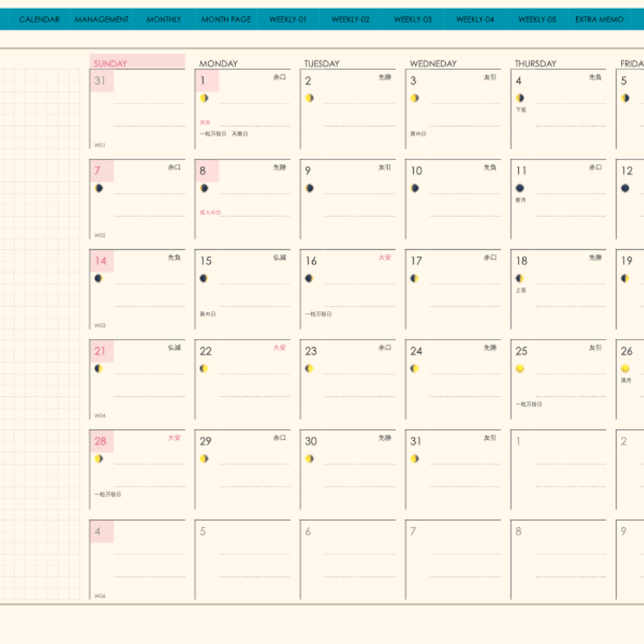Viewport: 644px width, 644px height.
Task: Click the moon icon on the 15th
Action: [204, 278]
